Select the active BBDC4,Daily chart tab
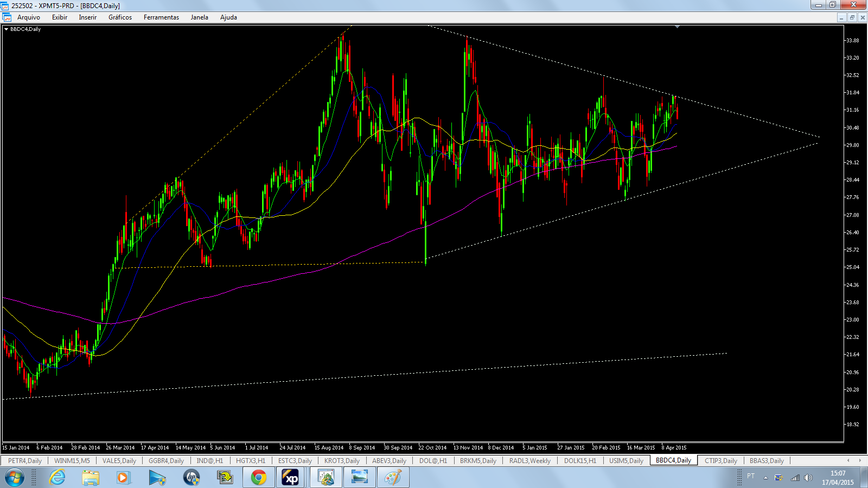 coord(673,460)
